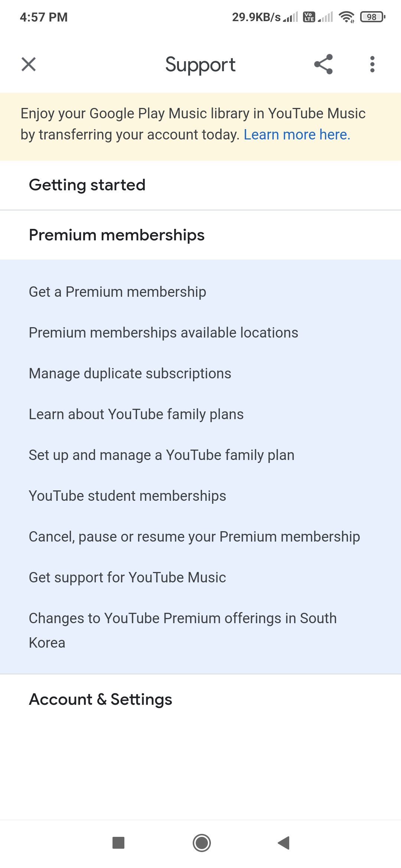The height and width of the screenshot is (868, 401).
Task: Tap the recent apps square button
Action: pyautogui.click(x=118, y=843)
